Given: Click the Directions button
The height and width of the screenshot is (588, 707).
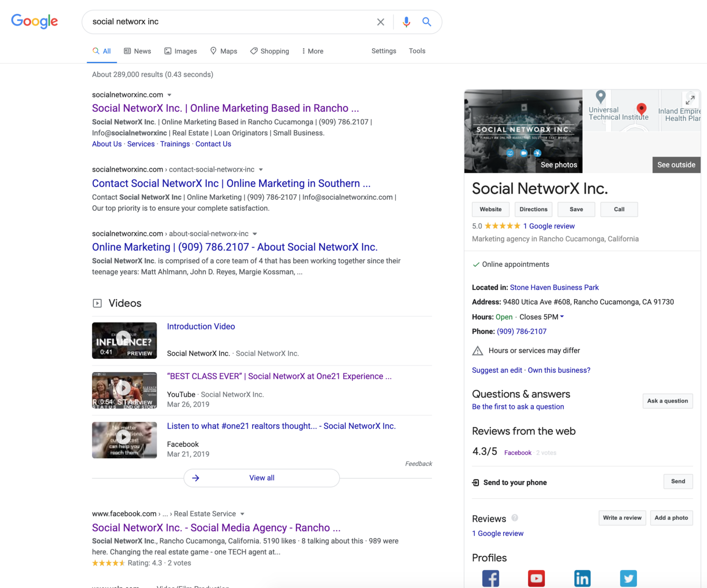Looking at the screenshot, I should point(533,209).
